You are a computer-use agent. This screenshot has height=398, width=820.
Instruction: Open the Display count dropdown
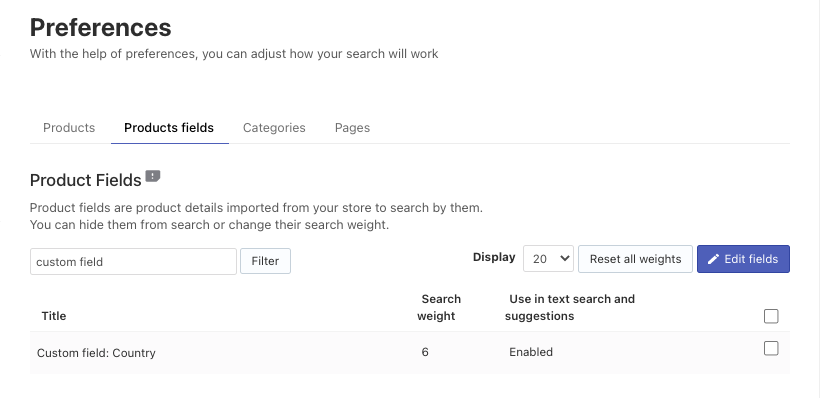pos(548,258)
